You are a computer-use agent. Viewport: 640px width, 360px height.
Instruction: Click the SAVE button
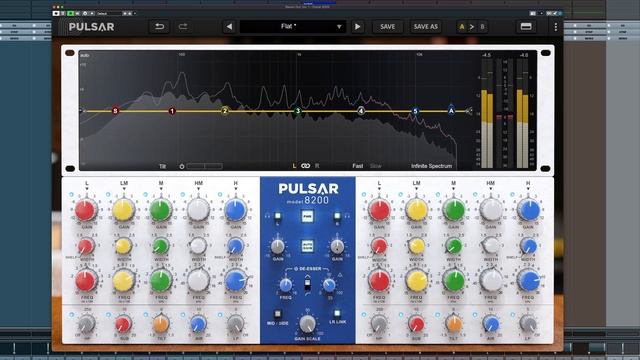click(x=387, y=27)
